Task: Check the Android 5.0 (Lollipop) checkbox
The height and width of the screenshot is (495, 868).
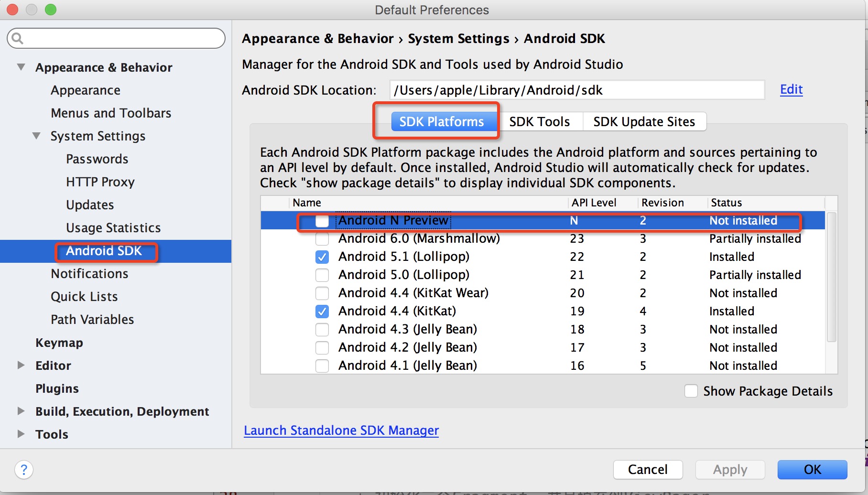Action: [322, 275]
